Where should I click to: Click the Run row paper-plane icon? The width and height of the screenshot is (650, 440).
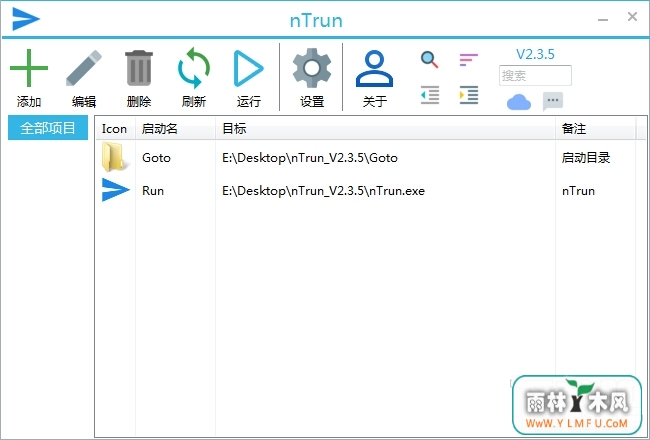[x=115, y=190]
